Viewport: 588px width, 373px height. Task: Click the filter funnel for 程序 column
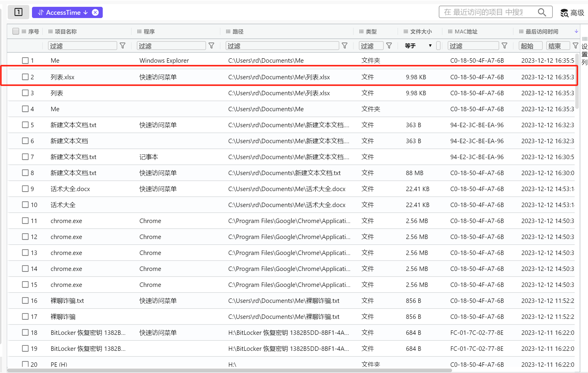(211, 46)
